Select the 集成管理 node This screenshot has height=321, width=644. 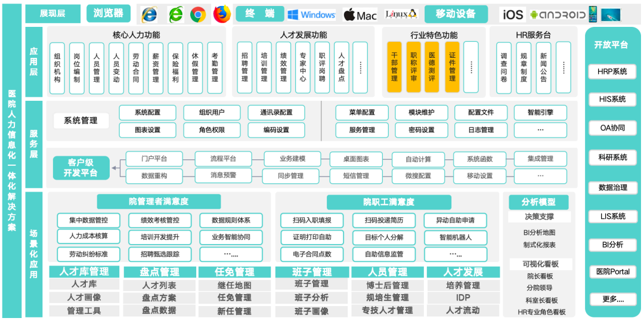pos(540,159)
